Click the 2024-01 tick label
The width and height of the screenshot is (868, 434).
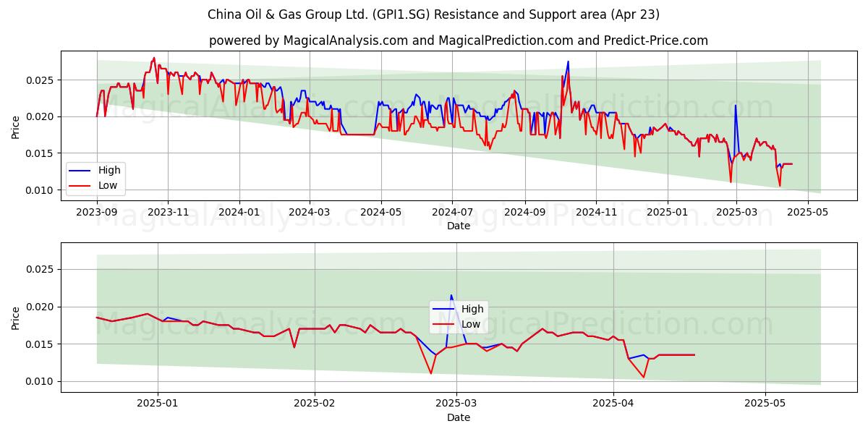pyautogui.click(x=239, y=212)
